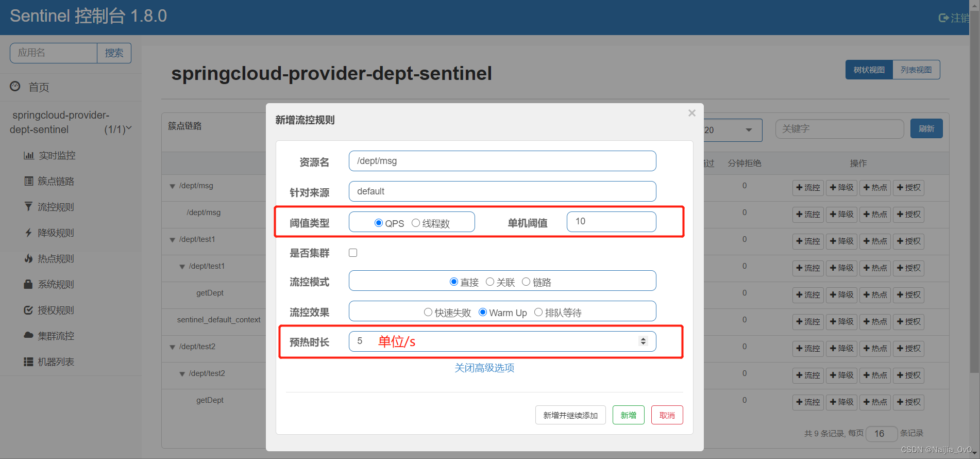This screenshot has width=980, height=459.
Task: Open the page-size dropdown showing 20
Action: tap(733, 130)
